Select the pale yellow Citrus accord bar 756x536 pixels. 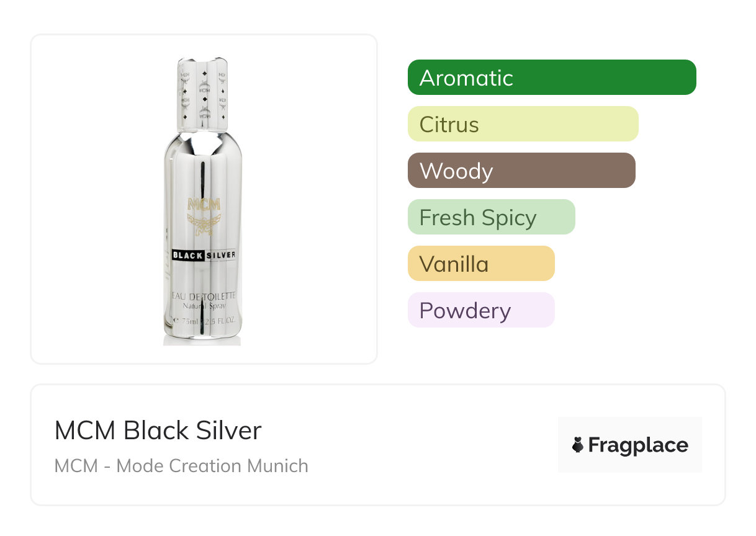pos(523,124)
